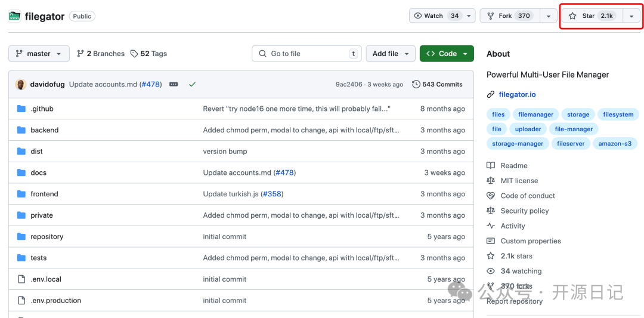This screenshot has height=318, width=644.
Task: View the 543 Commits history
Action: tap(437, 84)
